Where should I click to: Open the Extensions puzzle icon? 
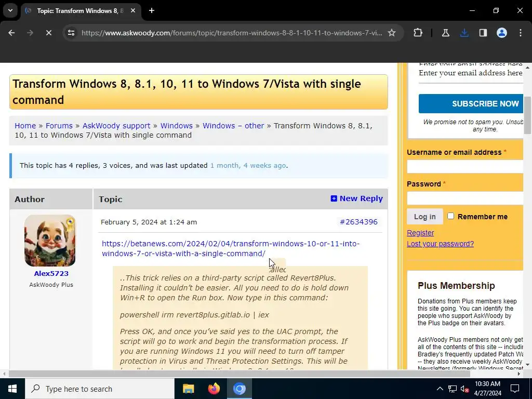[x=418, y=33]
